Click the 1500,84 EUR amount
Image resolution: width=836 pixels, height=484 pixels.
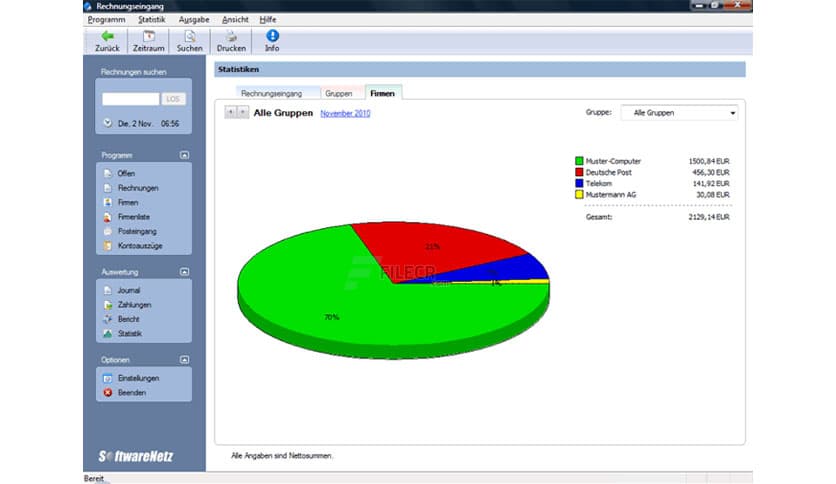[x=709, y=161]
